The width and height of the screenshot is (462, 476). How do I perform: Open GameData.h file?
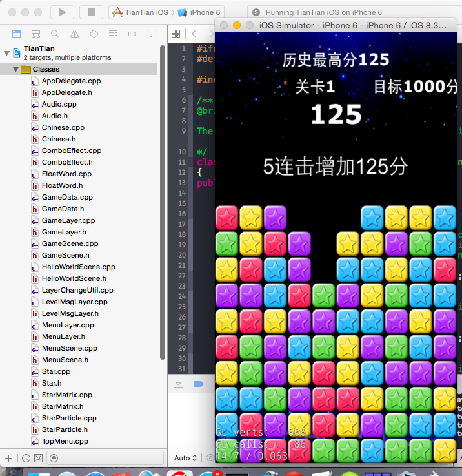tap(63, 209)
